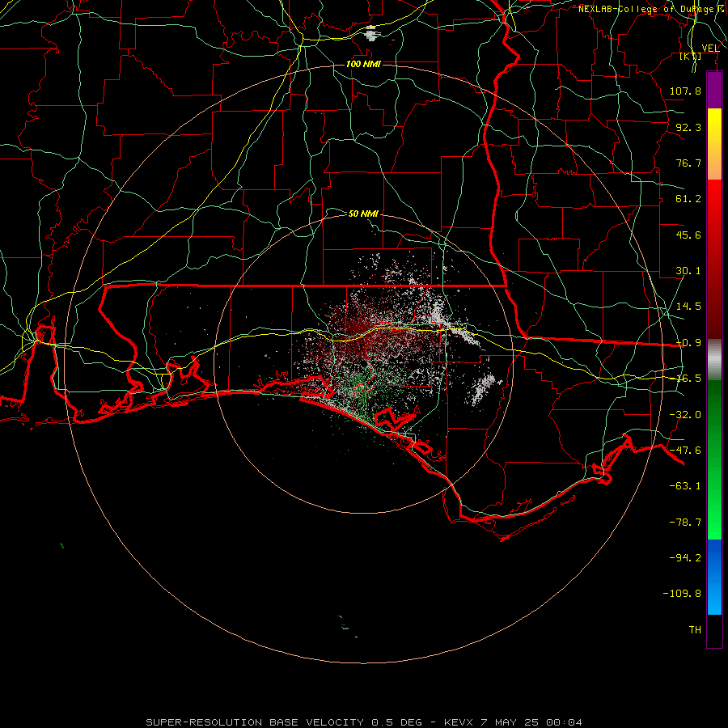Click the purple segment of the color bar
Screen dimensions: 728x728
pos(714,90)
